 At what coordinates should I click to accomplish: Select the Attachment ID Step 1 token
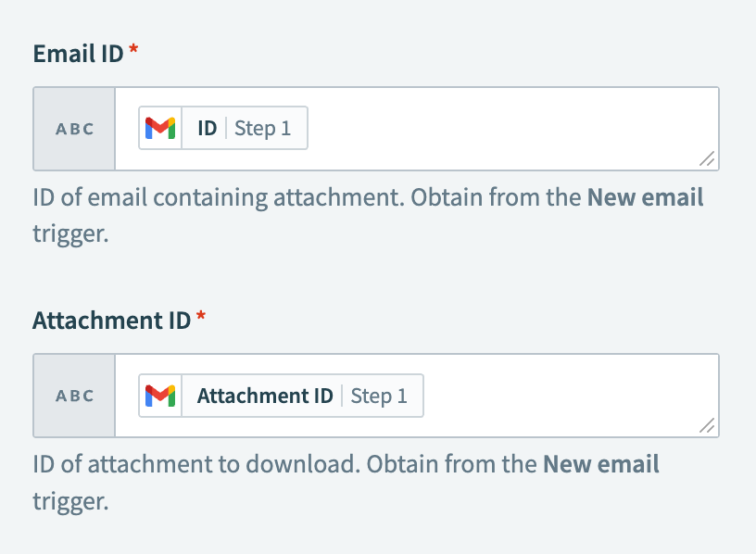(280, 396)
